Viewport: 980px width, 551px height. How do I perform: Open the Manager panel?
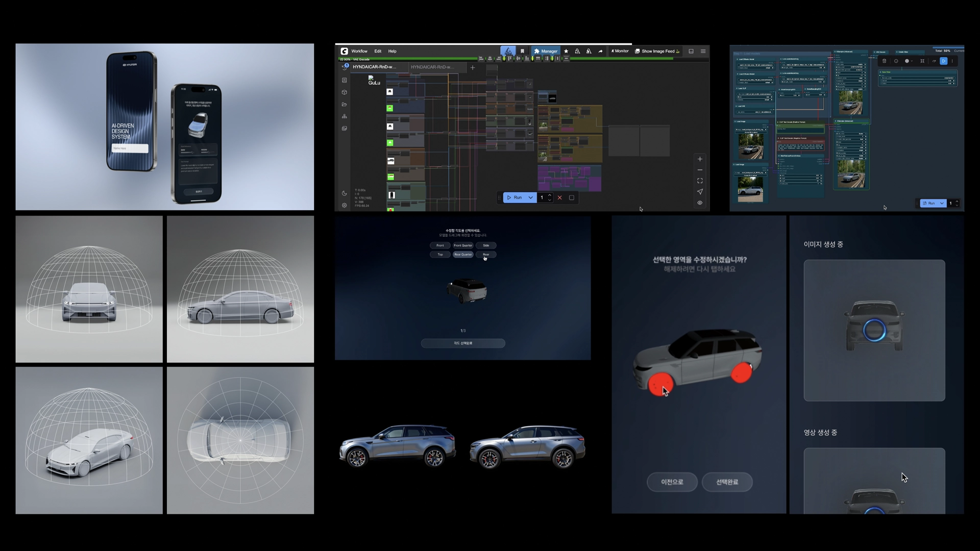click(546, 51)
